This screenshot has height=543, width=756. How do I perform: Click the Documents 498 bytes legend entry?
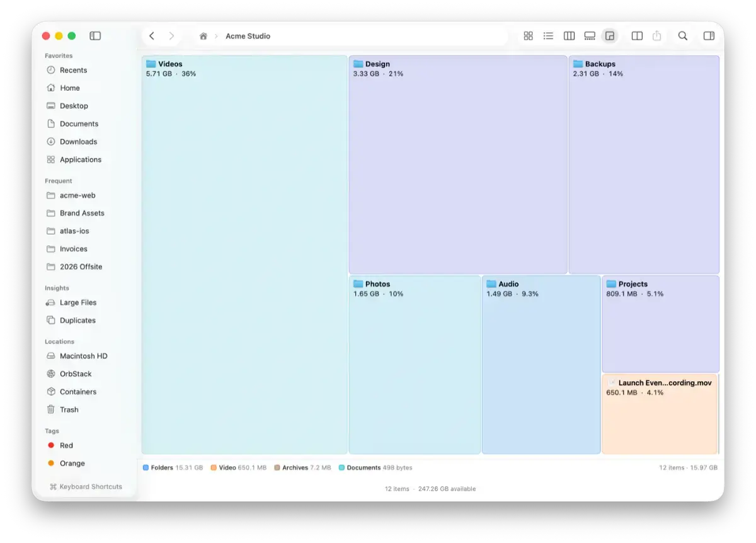[x=375, y=468]
